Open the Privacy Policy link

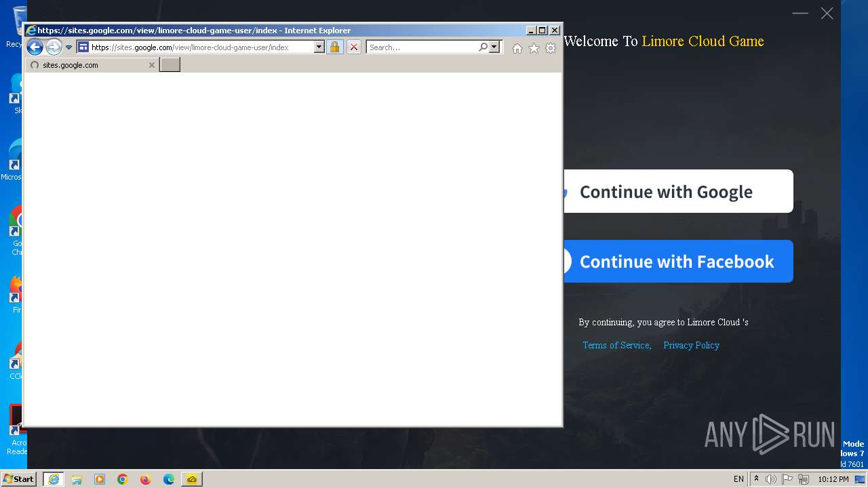click(x=691, y=345)
